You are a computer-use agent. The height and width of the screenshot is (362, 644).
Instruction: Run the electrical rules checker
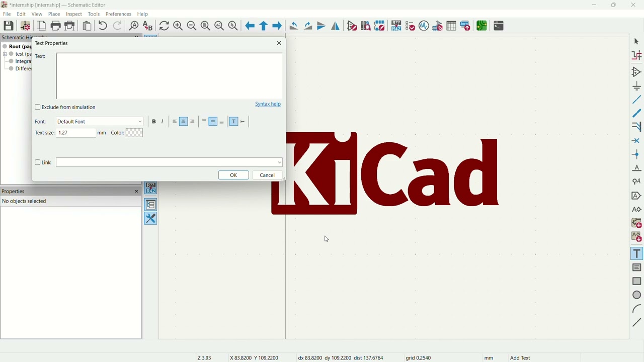352,26
